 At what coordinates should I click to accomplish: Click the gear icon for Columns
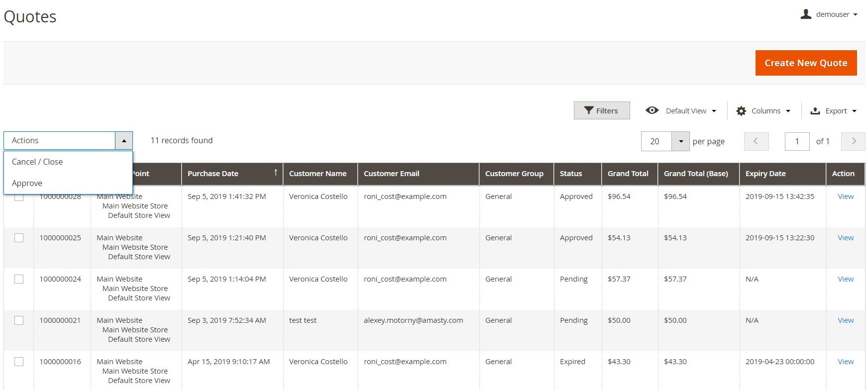[741, 111]
